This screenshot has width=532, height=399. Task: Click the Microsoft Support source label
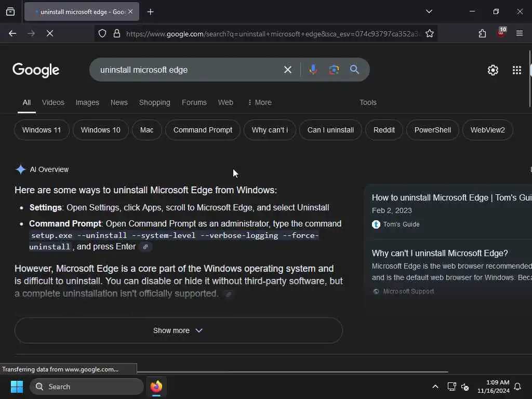pos(408,291)
